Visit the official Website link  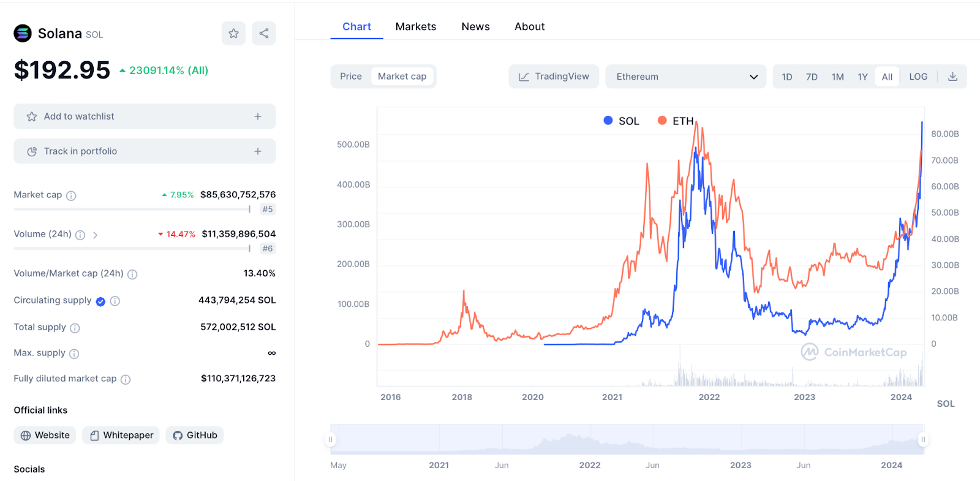[x=45, y=436]
